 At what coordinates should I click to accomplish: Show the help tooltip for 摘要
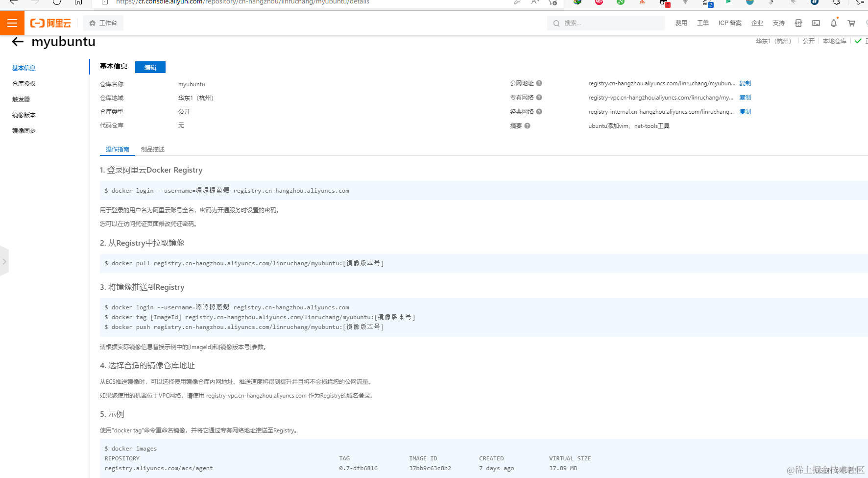tap(528, 126)
